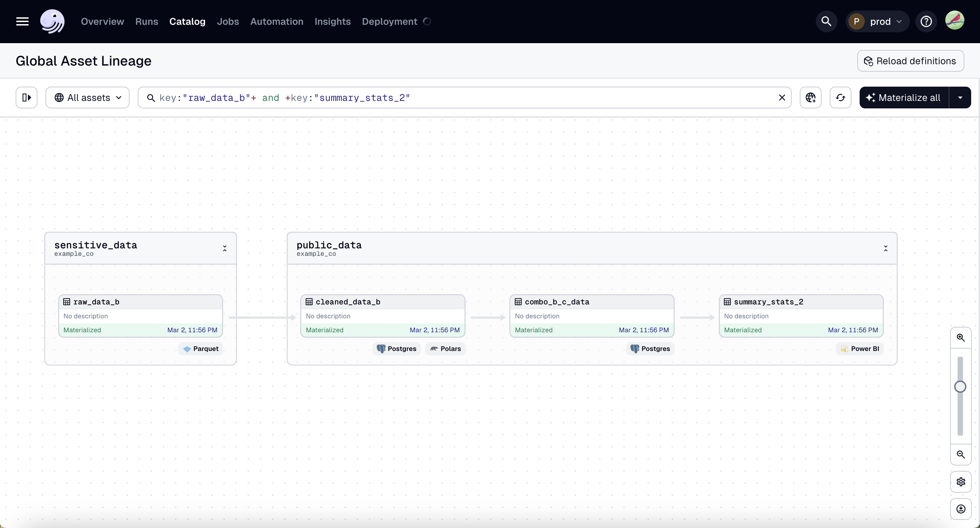The height and width of the screenshot is (528, 980).
Task: Click the global search magnifying glass icon
Action: (x=826, y=21)
